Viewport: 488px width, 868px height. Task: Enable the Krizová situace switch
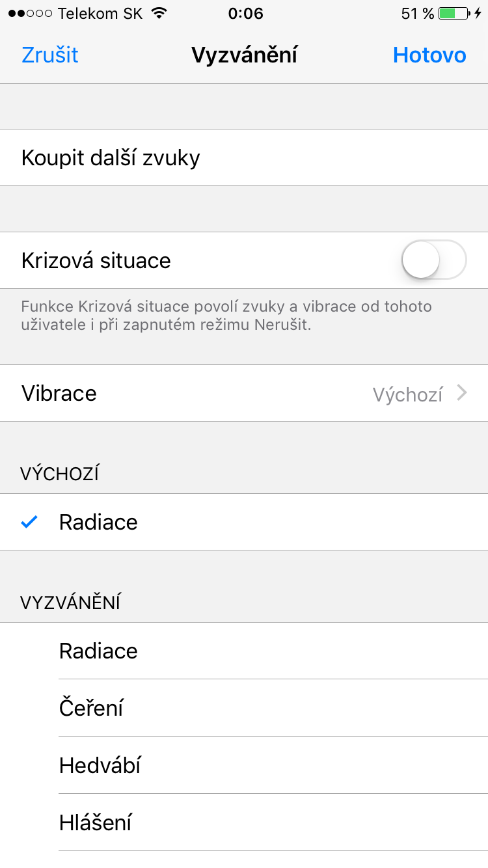[x=433, y=260]
